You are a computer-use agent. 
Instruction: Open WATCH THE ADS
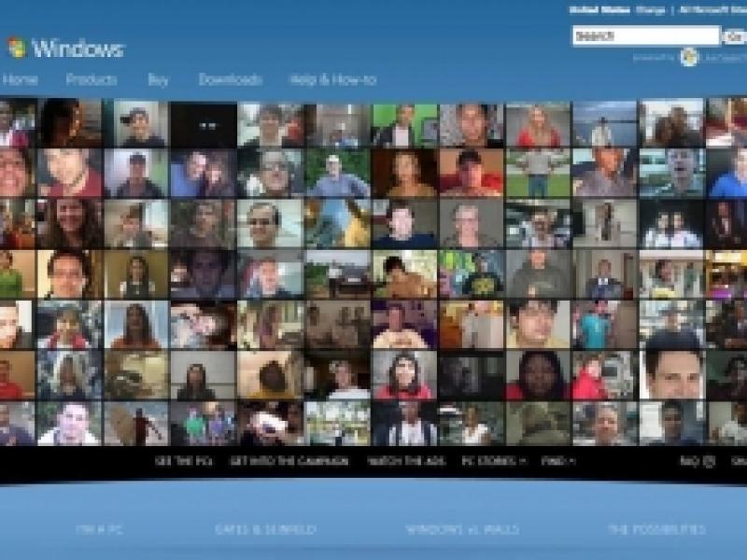pyautogui.click(x=405, y=459)
